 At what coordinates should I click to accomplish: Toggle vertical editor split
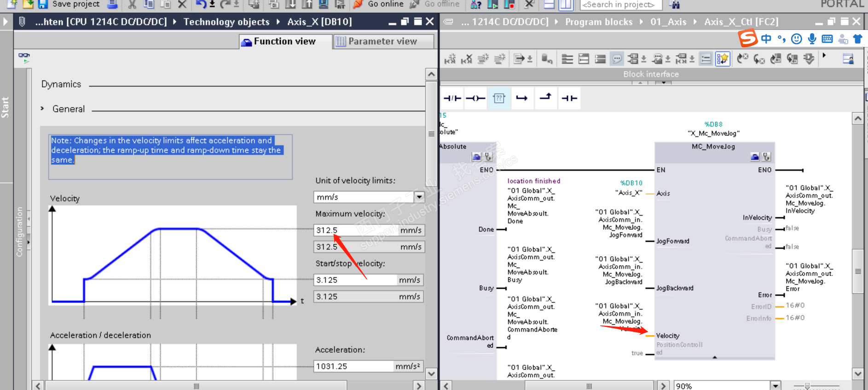(x=566, y=5)
